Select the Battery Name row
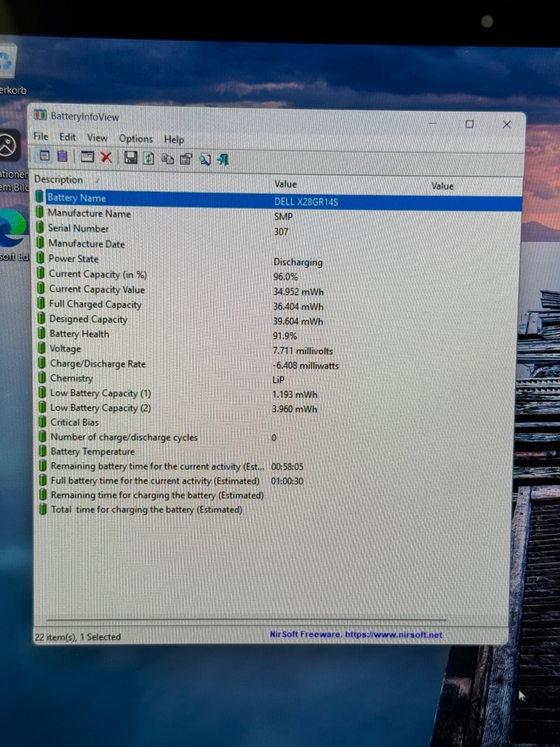 pos(278,200)
